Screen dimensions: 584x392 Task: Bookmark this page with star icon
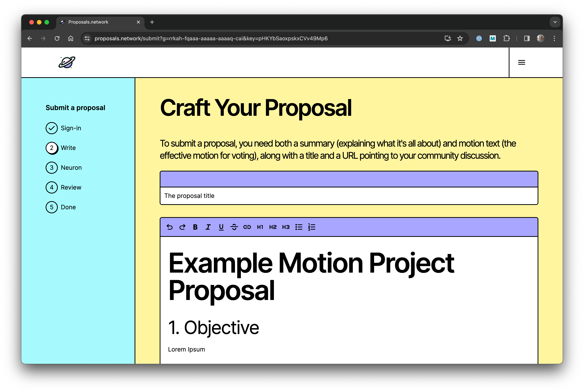click(x=460, y=39)
